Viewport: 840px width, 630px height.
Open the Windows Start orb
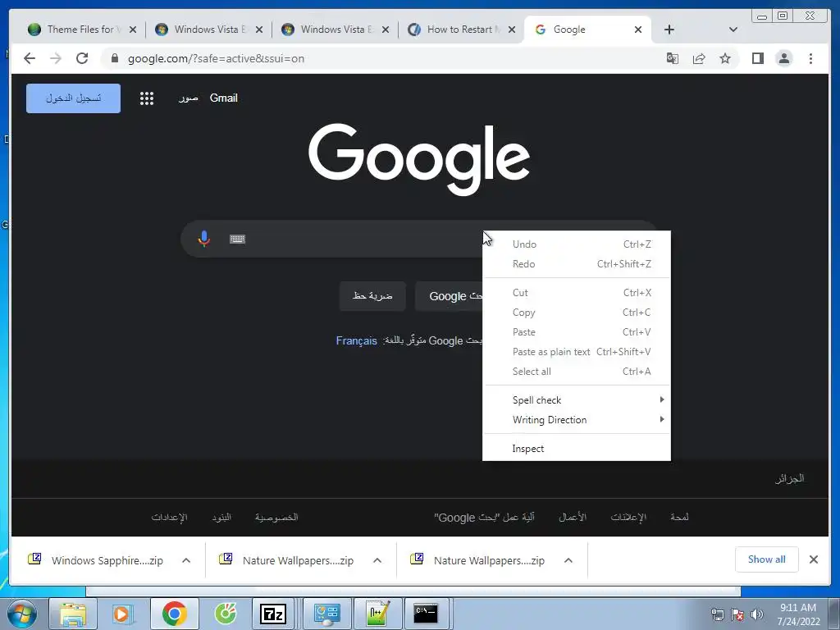pyautogui.click(x=22, y=614)
